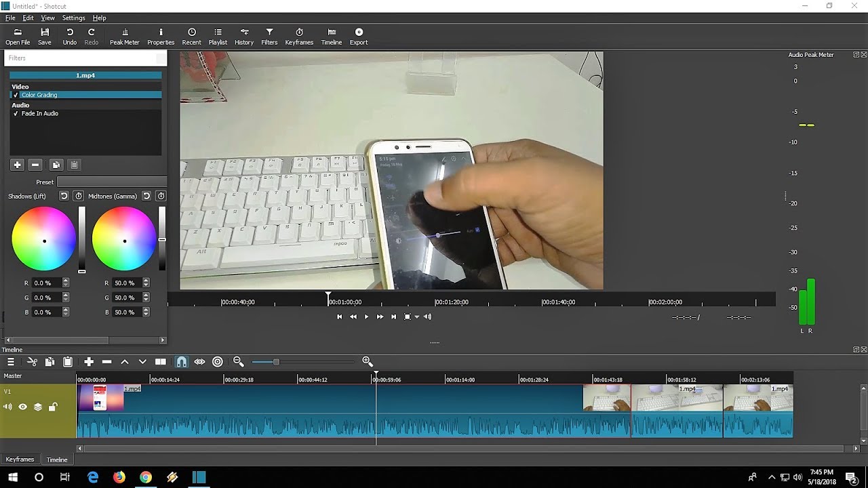Toggle ripple all tracks target icon
Screen dimensions: 868x488
pyautogui.click(x=218, y=362)
